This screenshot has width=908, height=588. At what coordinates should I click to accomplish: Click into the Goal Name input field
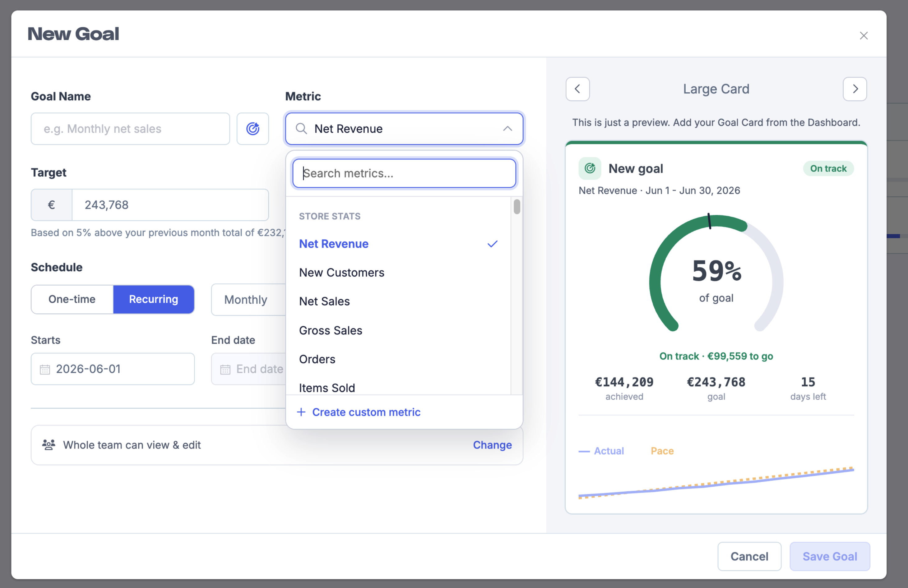pyautogui.click(x=130, y=128)
